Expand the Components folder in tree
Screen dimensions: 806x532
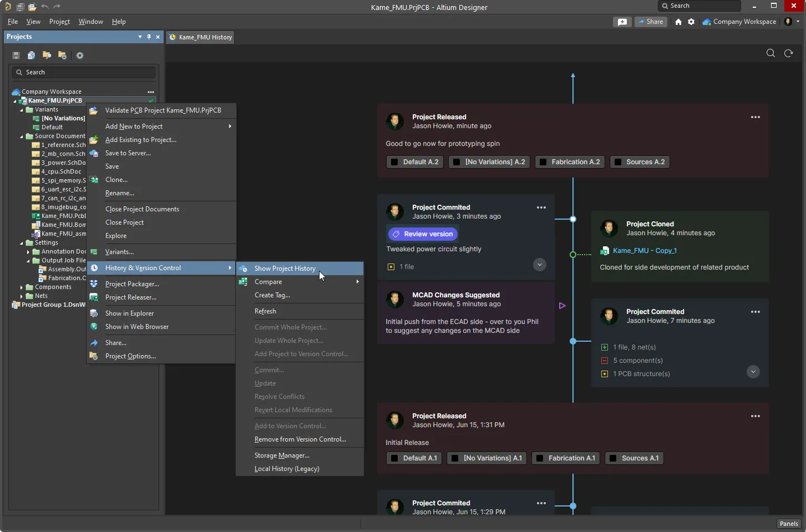[22, 287]
